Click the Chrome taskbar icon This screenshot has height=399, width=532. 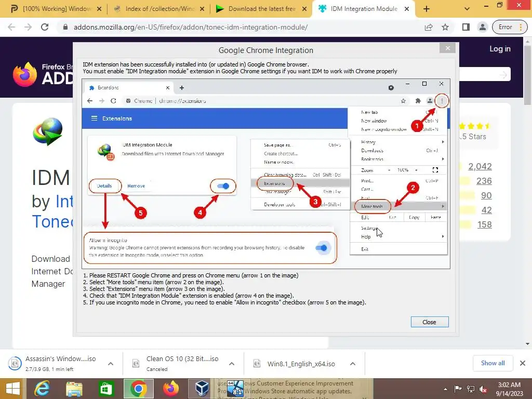138,389
